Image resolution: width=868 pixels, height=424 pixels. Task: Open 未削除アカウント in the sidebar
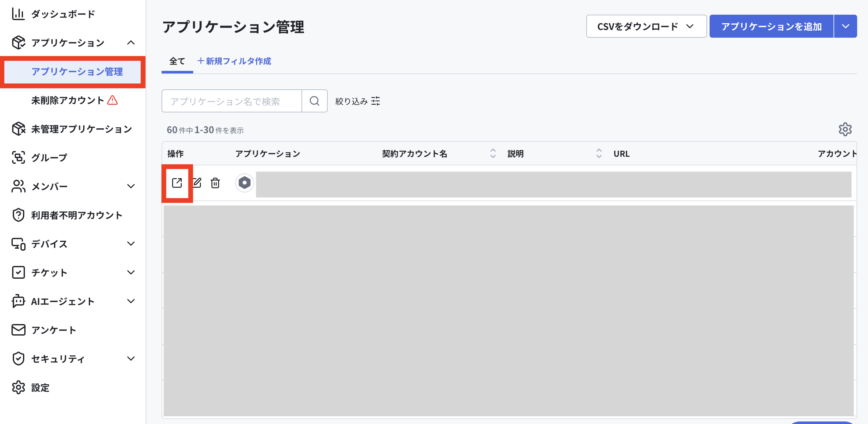coord(68,100)
